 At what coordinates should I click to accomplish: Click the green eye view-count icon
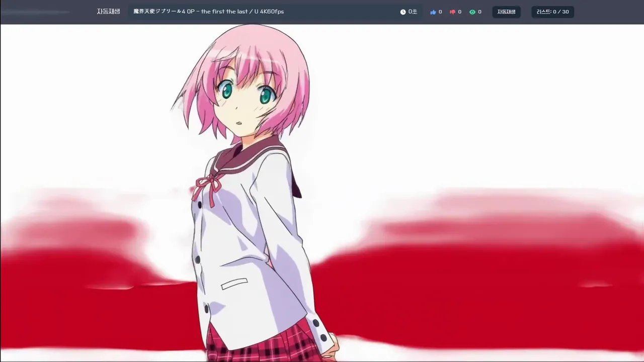point(472,12)
